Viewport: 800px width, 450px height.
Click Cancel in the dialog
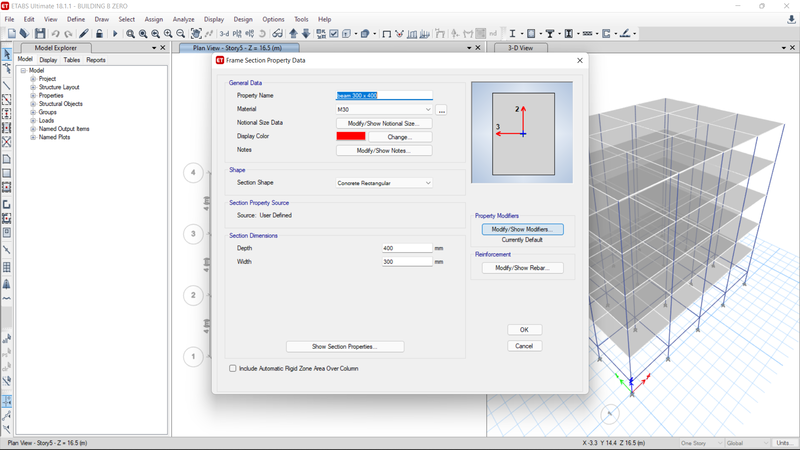pos(524,346)
